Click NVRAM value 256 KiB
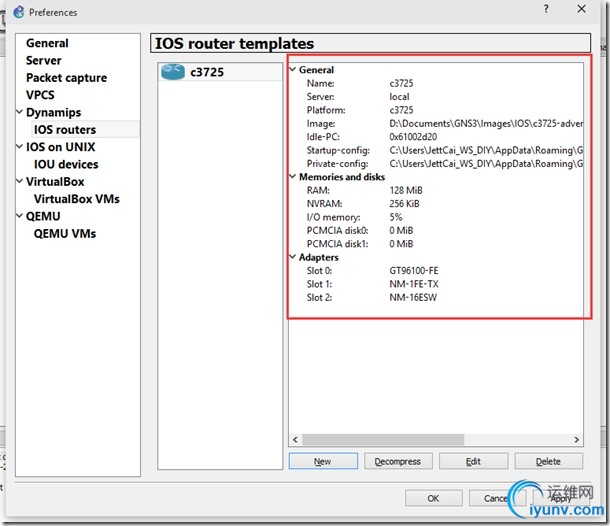 (404, 204)
